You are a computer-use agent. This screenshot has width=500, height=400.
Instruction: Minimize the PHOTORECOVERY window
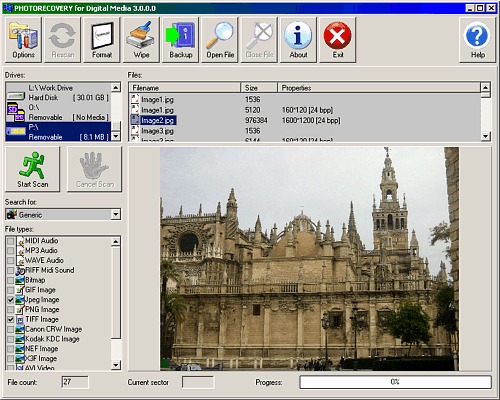point(469,8)
